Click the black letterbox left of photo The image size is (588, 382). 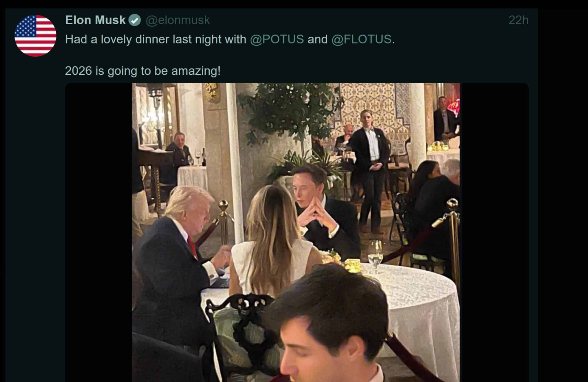[98, 232]
